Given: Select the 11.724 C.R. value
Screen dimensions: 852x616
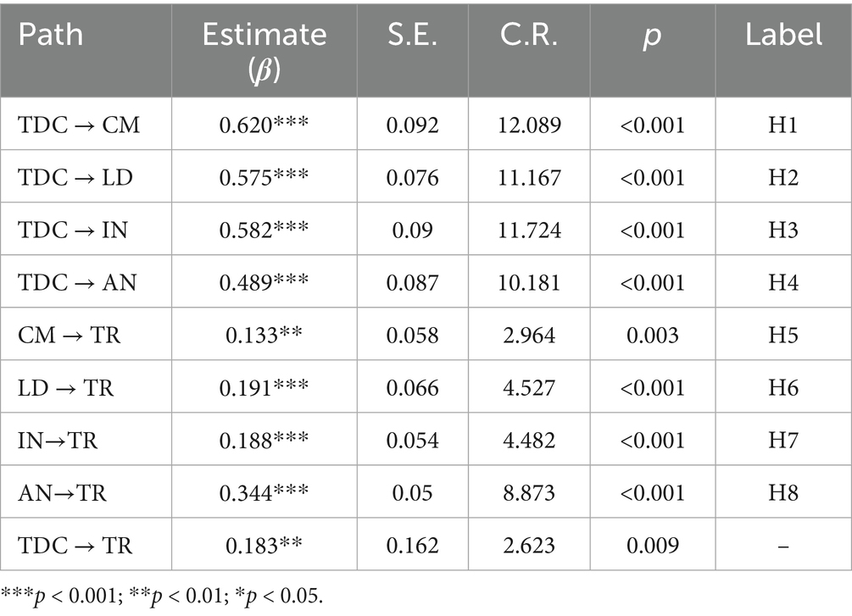Looking at the screenshot, I should click(530, 230).
